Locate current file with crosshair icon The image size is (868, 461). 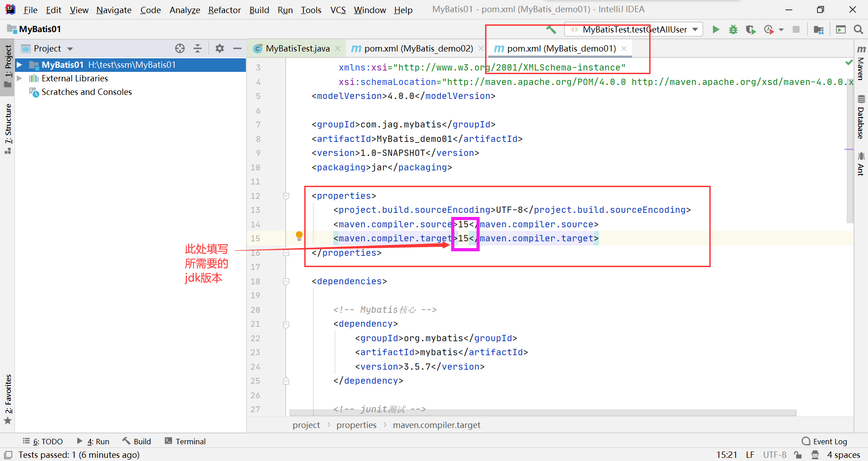180,48
